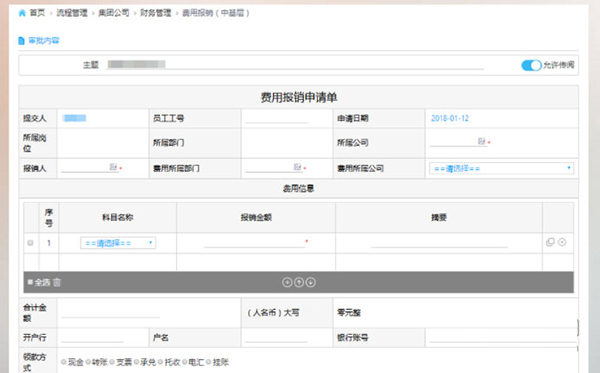
Task: Move row down with down-arrow circle icon
Action: [311, 282]
